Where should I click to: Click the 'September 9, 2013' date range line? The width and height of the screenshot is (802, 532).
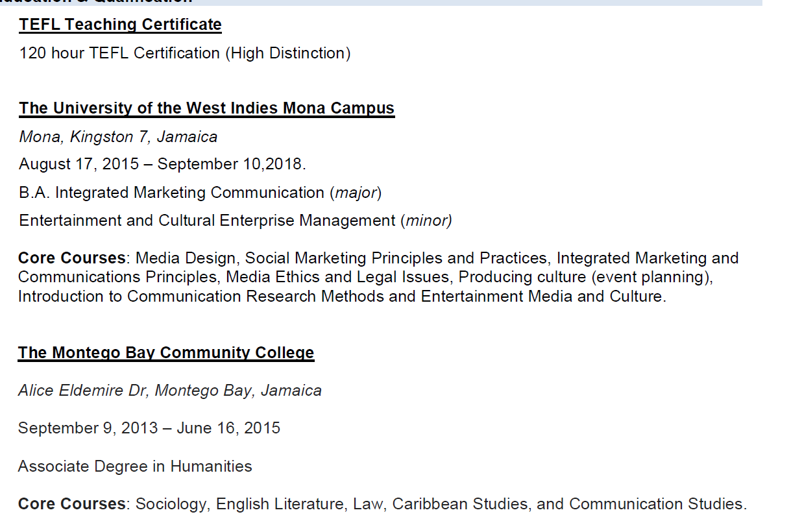pyautogui.click(x=149, y=428)
